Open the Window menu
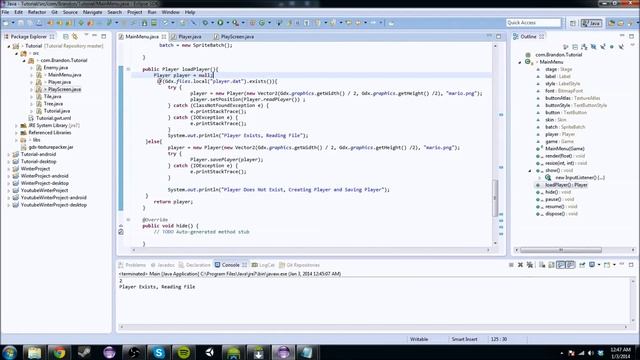 tap(171, 12)
